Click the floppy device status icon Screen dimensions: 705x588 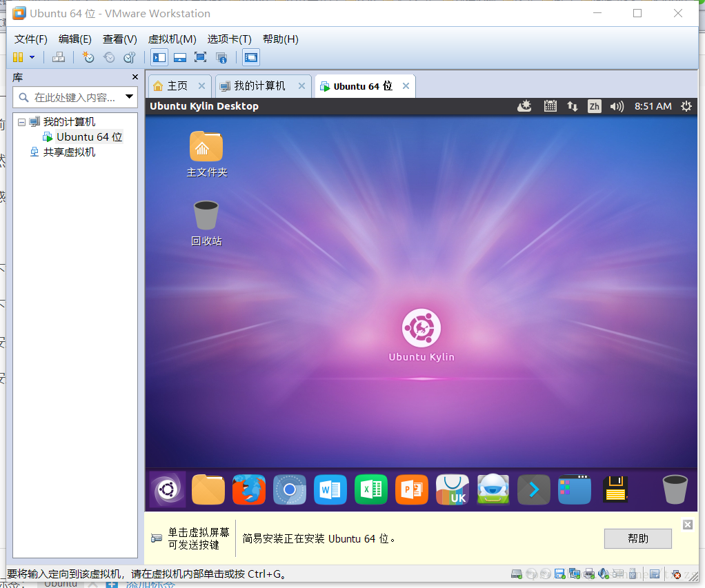(559, 574)
